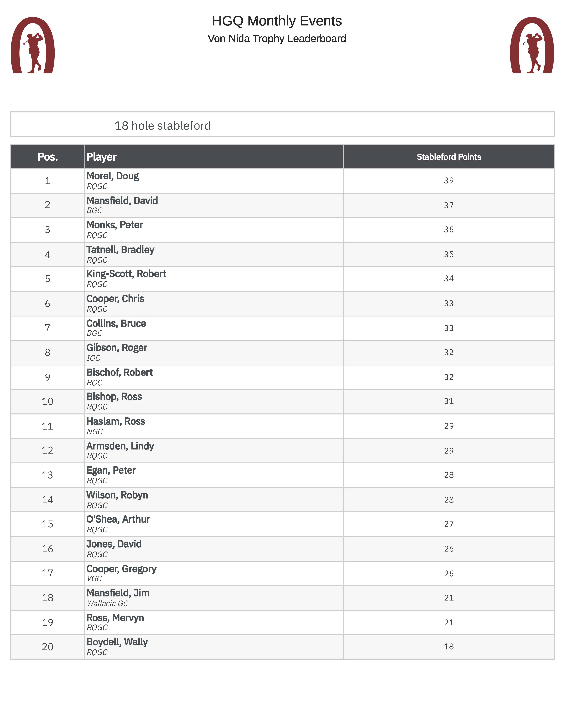565x728 pixels.
Task: Select the HGQ Monthly Events title
Action: pos(277,21)
